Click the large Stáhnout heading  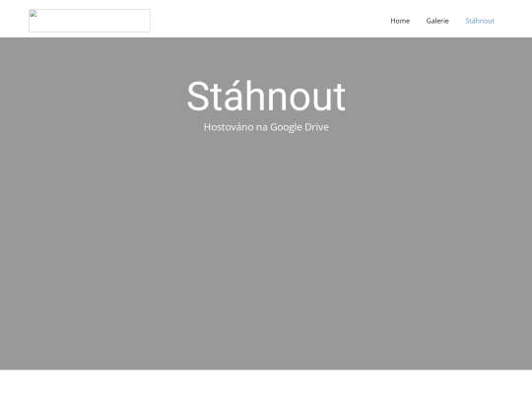coord(266,96)
